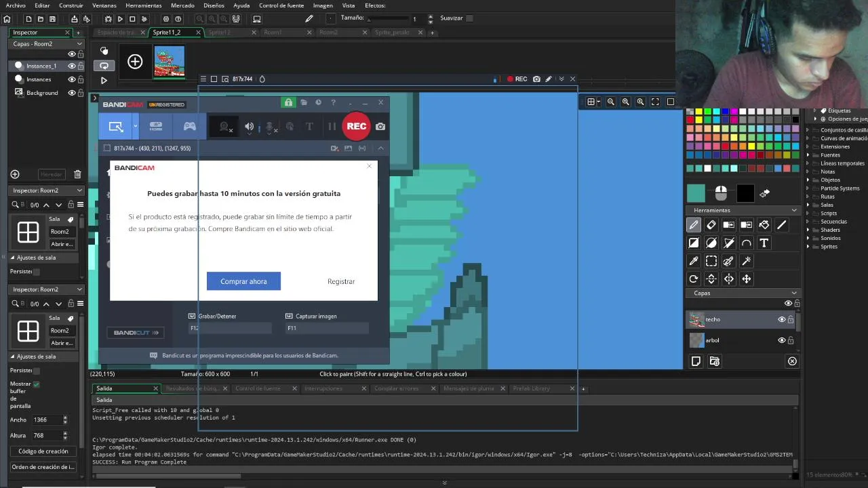The image size is (868, 488).
Task: Play the sprite animation
Action: (104, 80)
